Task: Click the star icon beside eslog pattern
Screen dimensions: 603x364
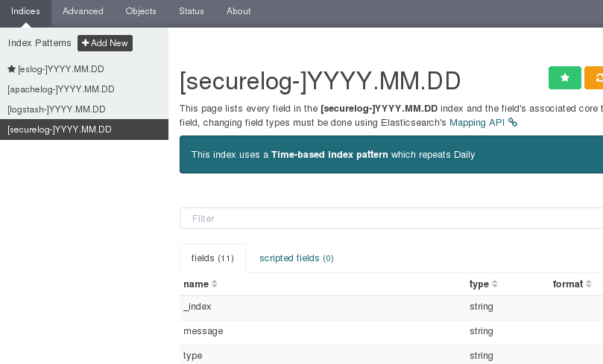Action: click(x=11, y=69)
